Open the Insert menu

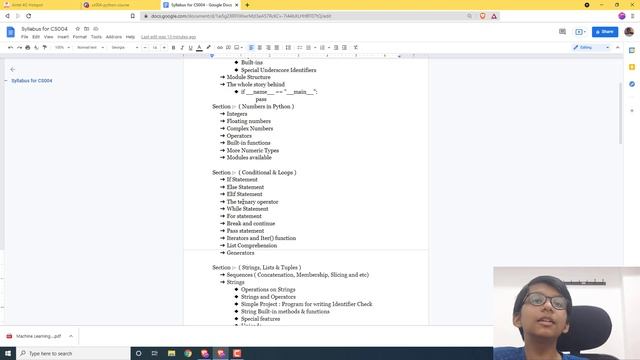click(x=63, y=37)
